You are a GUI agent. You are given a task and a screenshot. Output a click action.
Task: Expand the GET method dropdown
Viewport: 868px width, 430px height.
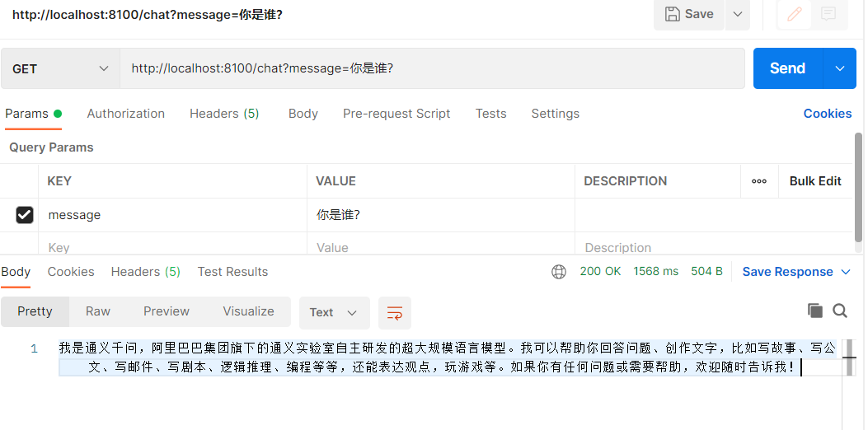[60, 68]
